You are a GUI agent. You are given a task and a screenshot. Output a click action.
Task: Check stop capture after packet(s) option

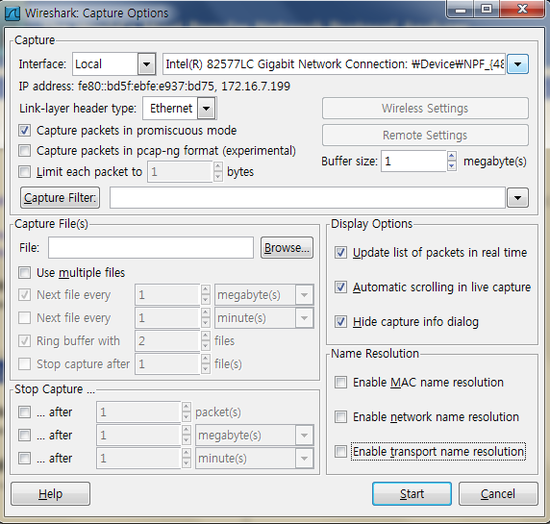tap(25, 412)
